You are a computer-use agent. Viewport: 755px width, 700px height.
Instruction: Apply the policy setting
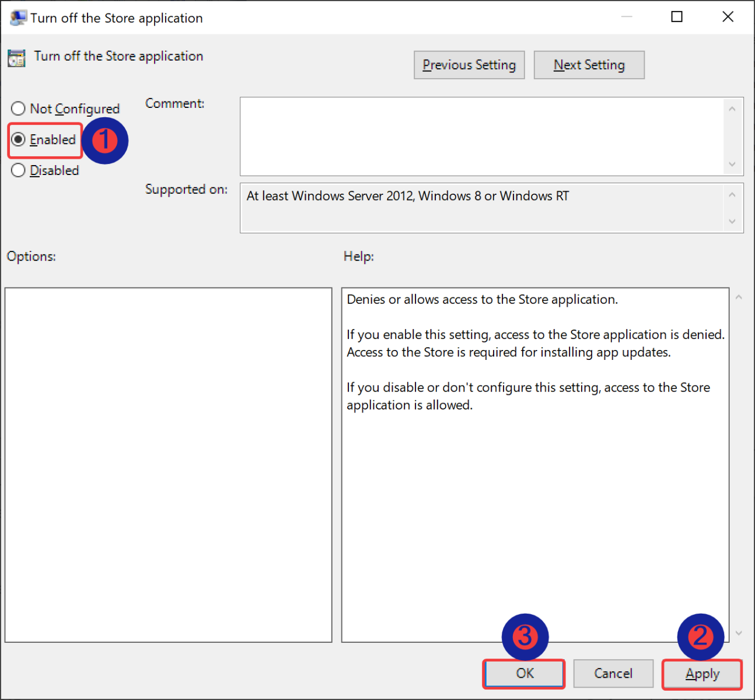(x=702, y=674)
